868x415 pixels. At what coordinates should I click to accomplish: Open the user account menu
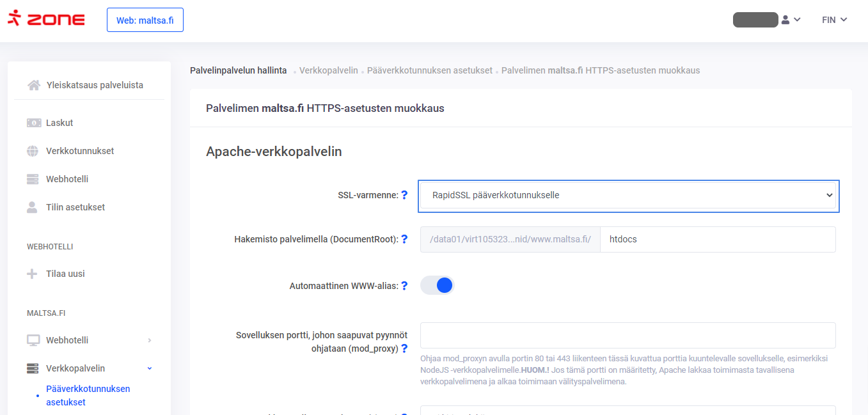tap(791, 20)
